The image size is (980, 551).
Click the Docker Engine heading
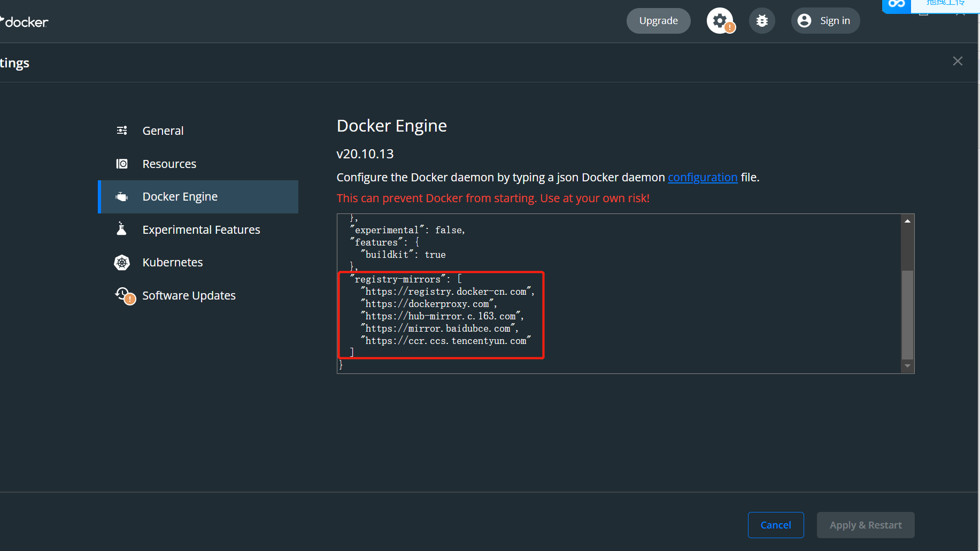[392, 126]
